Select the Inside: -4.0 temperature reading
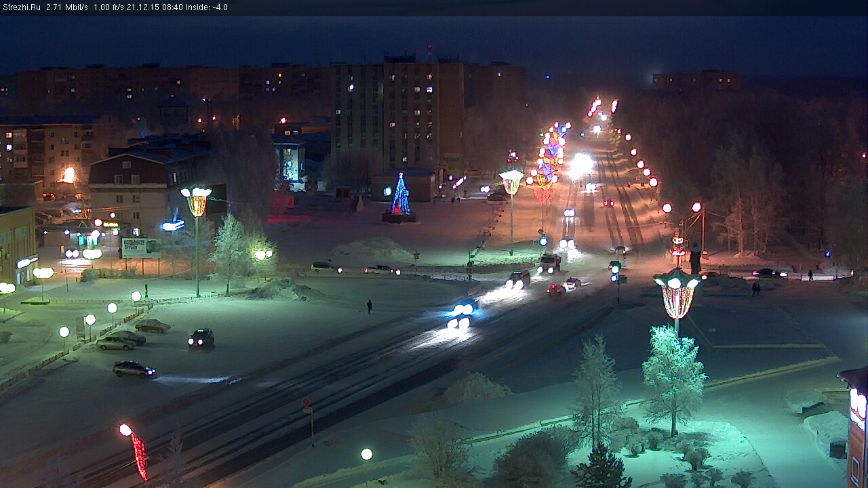Image resolution: width=868 pixels, height=488 pixels. pyautogui.click(x=205, y=7)
